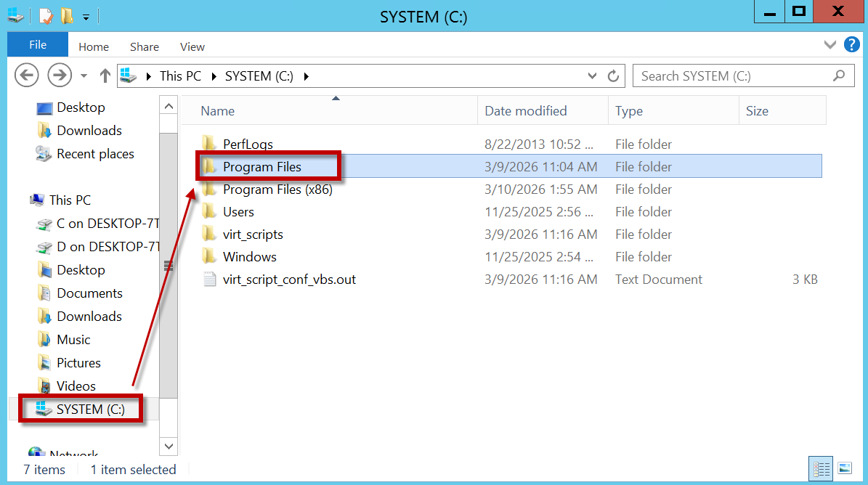Open the File menu

tap(38, 45)
